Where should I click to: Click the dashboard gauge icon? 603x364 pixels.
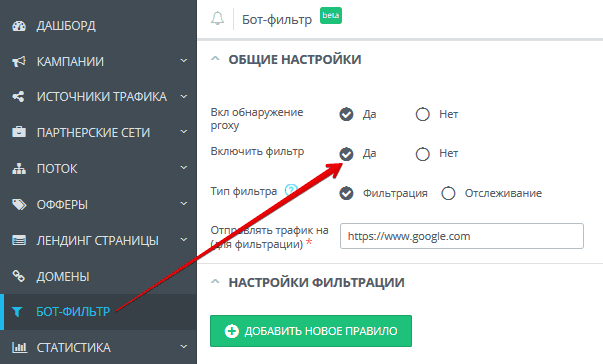coord(19,26)
